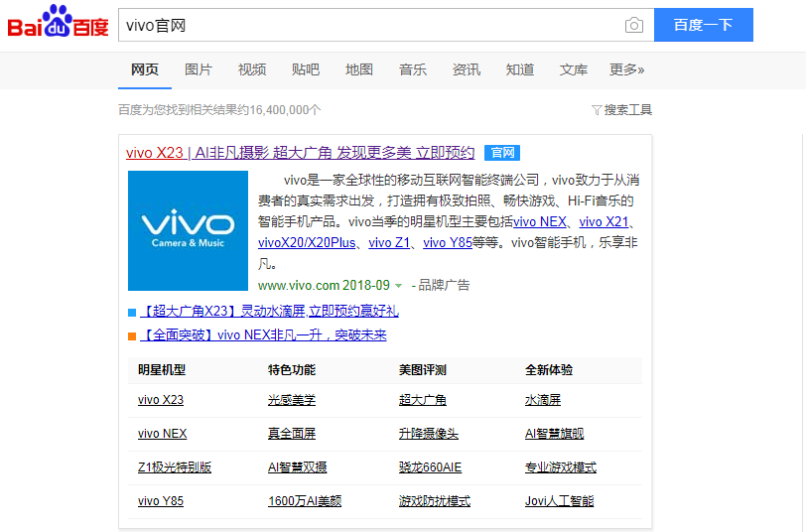
Task: Click the 品牌广告 label
Action: pyautogui.click(x=444, y=285)
